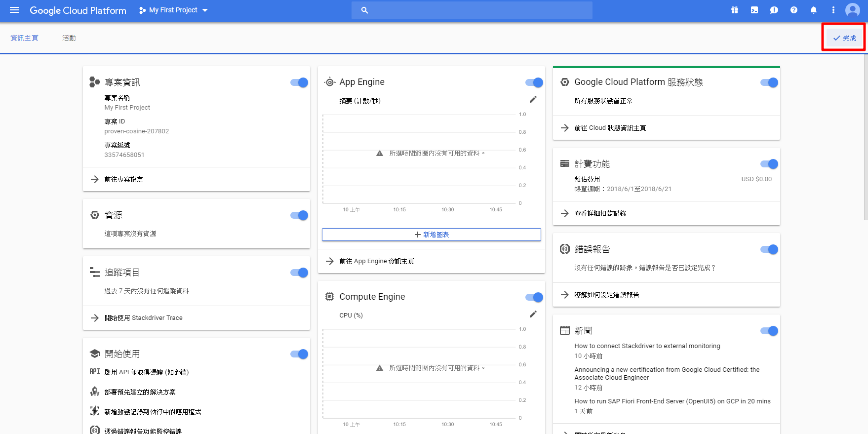Toggle the 資源 card switch
868x434 pixels.
299,215
